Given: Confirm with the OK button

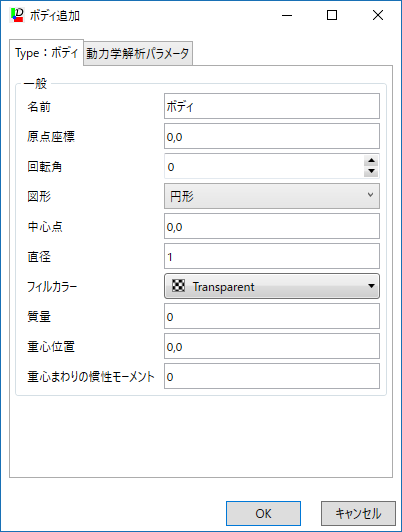Looking at the screenshot, I should (263, 513).
